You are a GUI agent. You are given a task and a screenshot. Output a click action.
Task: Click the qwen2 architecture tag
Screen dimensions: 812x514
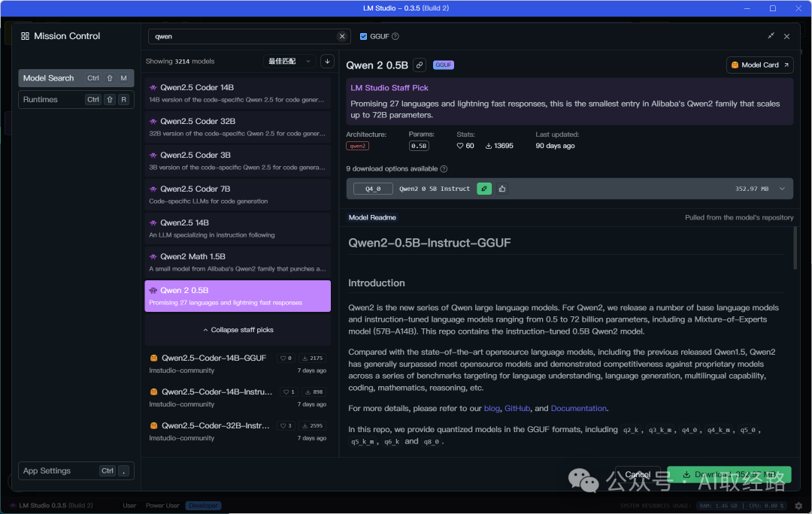coord(357,146)
